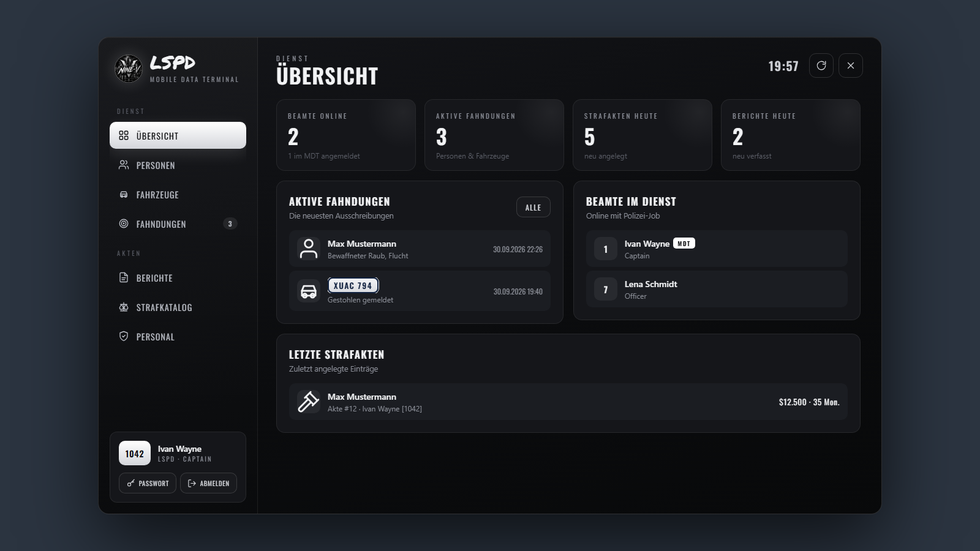Click the Strafakten Heute stat card
Screen dimensions: 980x551
643,135
